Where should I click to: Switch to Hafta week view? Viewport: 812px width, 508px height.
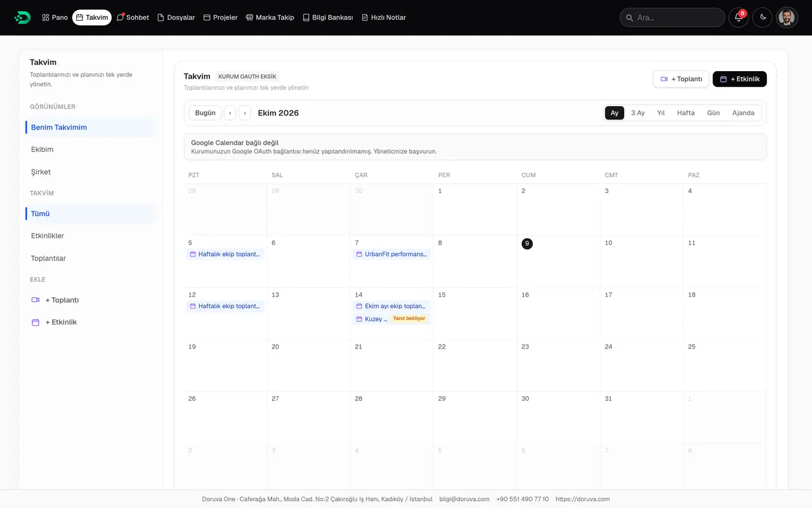pyautogui.click(x=686, y=113)
